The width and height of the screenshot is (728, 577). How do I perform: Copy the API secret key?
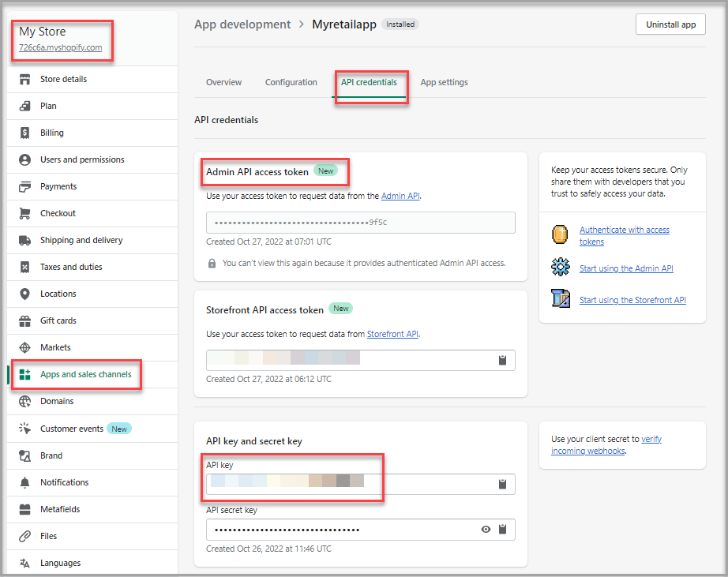pyautogui.click(x=502, y=529)
